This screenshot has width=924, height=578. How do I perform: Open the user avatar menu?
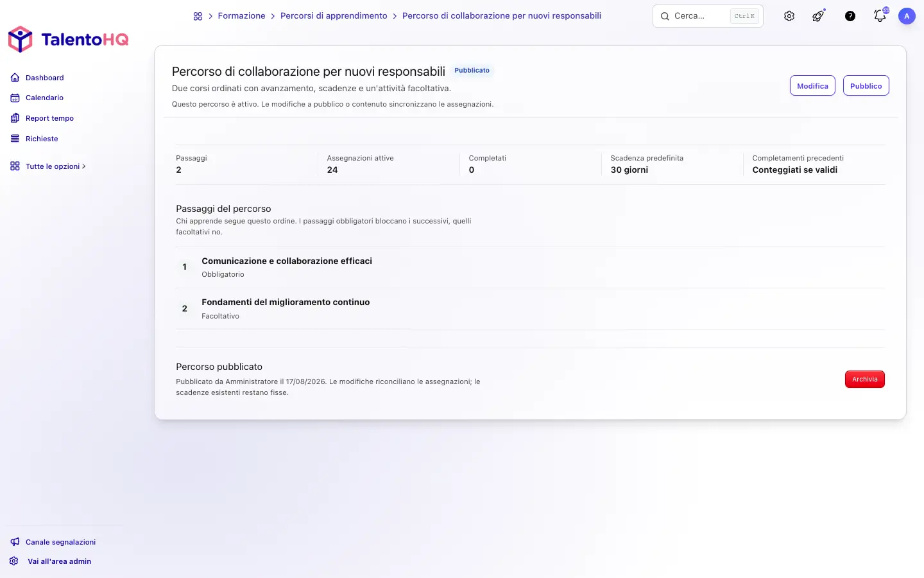point(907,16)
